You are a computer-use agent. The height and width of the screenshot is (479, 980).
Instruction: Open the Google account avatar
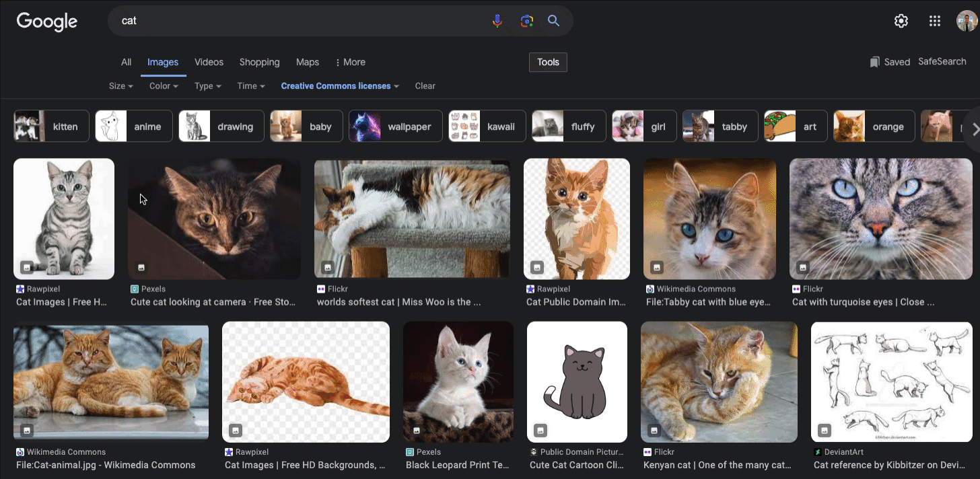coord(967,21)
